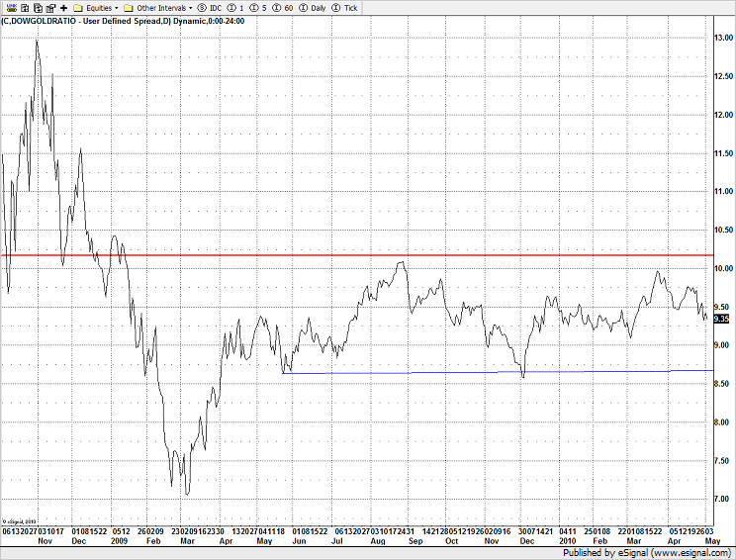Click the symbol link icon in toolbar
The height and width of the screenshot is (560, 736).
click(x=12, y=8)
